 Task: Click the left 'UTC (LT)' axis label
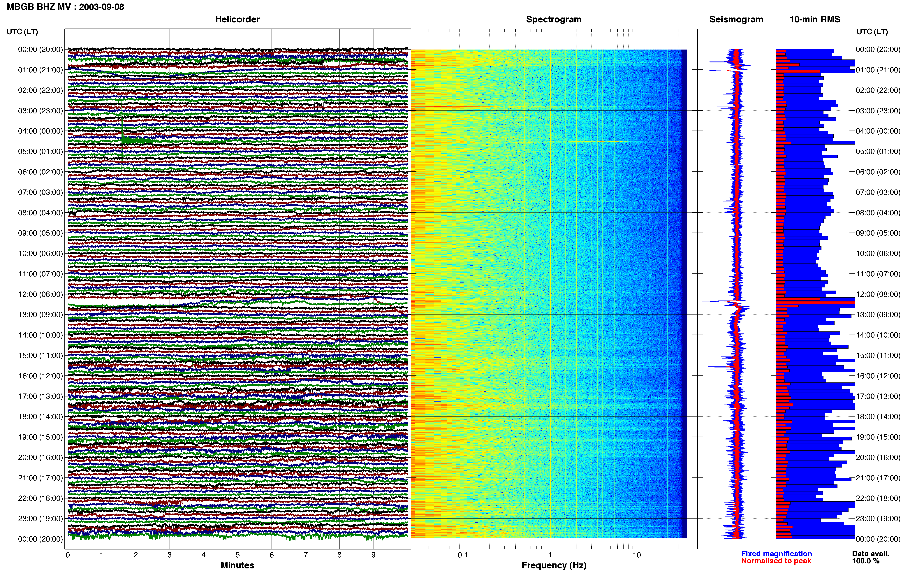tap(22, 32)
